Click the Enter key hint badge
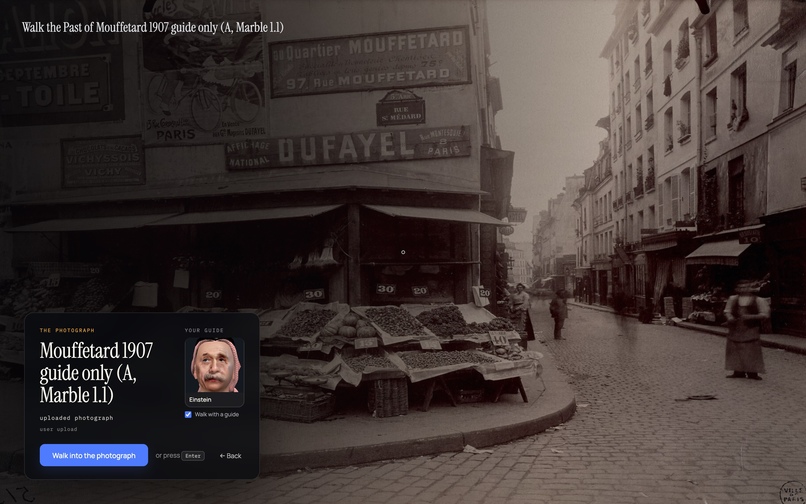The width and height of the screenshot is (806, 504). [x=193, y=456]
